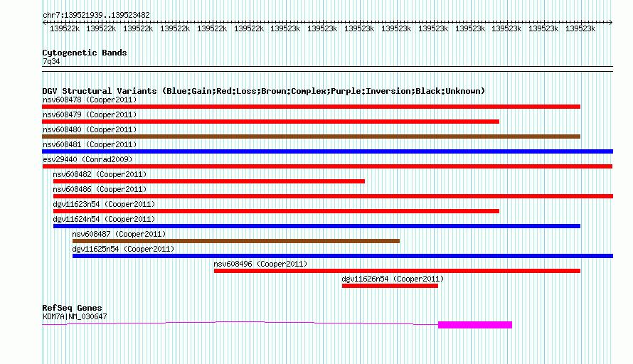The image size is (633, 364).
Task: Select the blue gain bar for nsv608481
Action: (x=327, y=151)
